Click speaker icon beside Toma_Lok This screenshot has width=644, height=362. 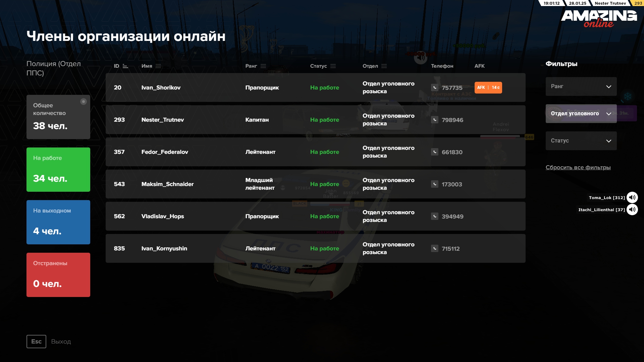tap(632, 197)
